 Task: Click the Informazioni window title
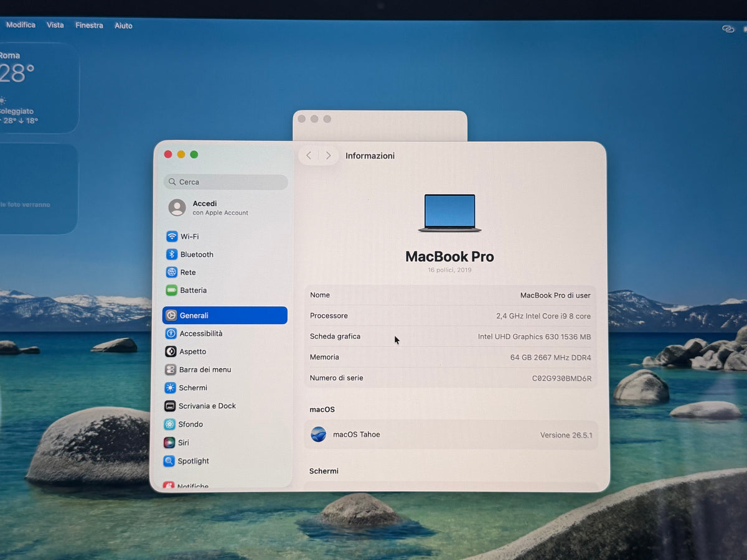[x=370, y=156]
